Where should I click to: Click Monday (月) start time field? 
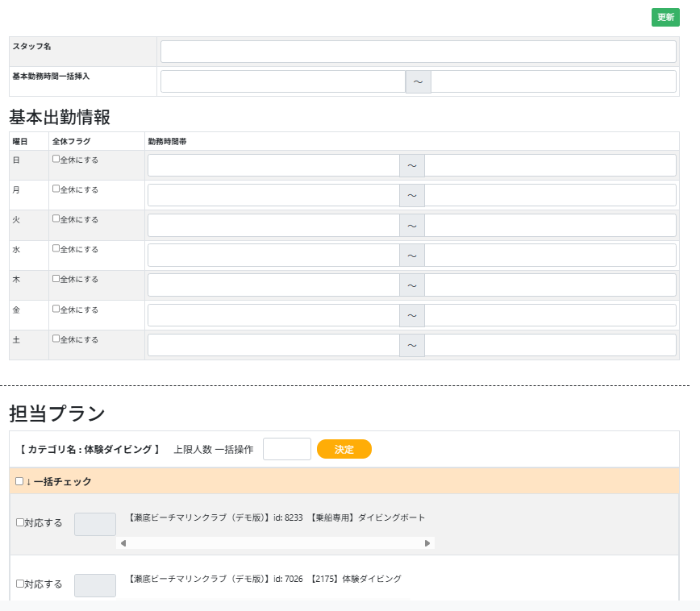[273, 195]
